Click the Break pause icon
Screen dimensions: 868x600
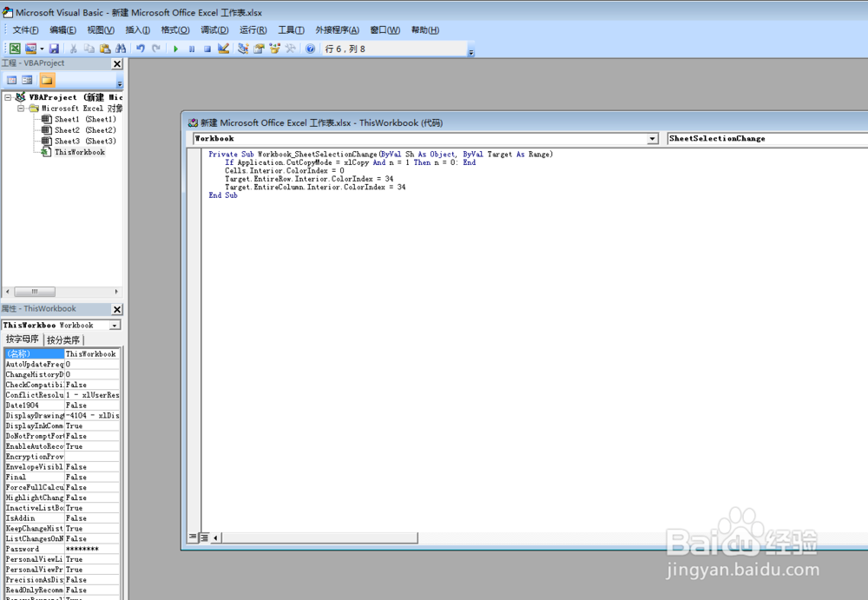[x=192, y=49]
